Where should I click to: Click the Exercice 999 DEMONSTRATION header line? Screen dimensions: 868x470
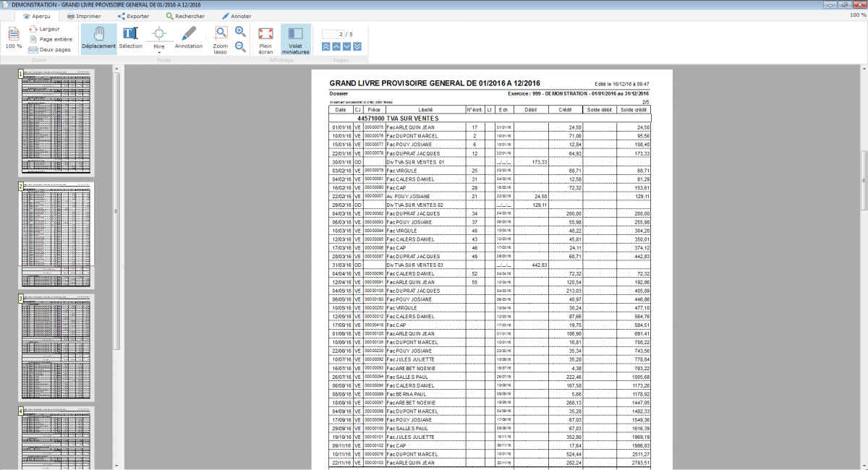(x=579, y=94)
